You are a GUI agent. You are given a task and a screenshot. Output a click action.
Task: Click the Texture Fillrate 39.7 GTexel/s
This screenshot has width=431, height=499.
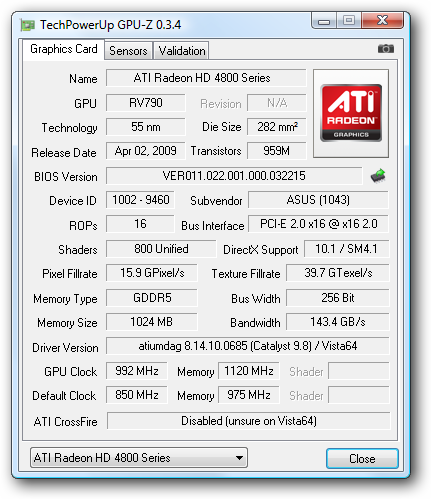coord(338,273)
